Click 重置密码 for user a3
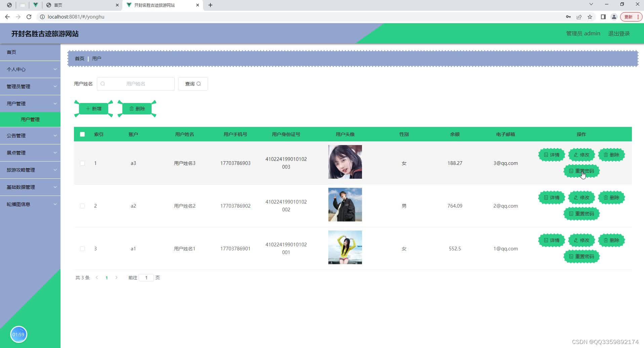Image resolution: width=644 pixels, height=348 pixels. tap(581, 171)
